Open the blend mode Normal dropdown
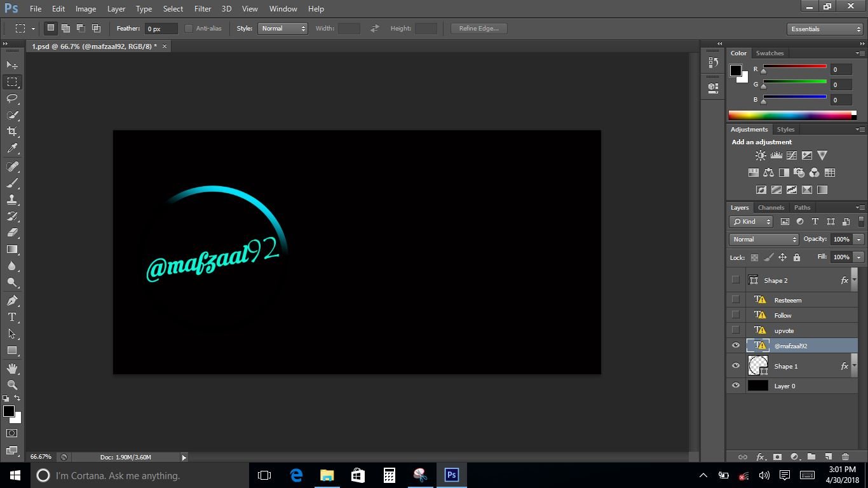The width and height of the screenshot is (868, 488). 764,240
